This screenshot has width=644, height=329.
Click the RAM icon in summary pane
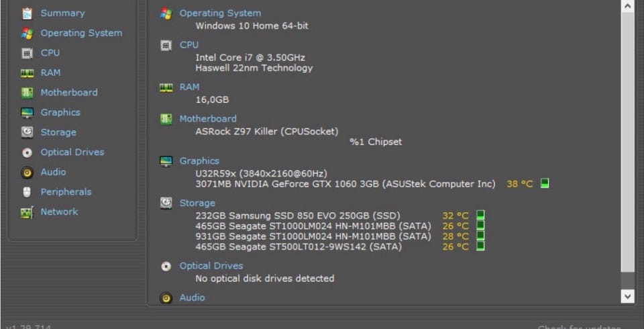166,87
